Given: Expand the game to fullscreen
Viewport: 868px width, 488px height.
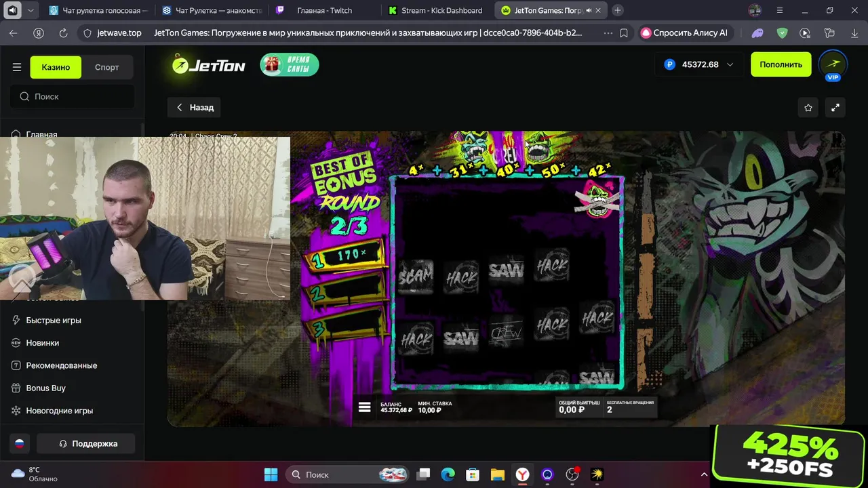Looking at the screenshot, I should pos(835,107).
